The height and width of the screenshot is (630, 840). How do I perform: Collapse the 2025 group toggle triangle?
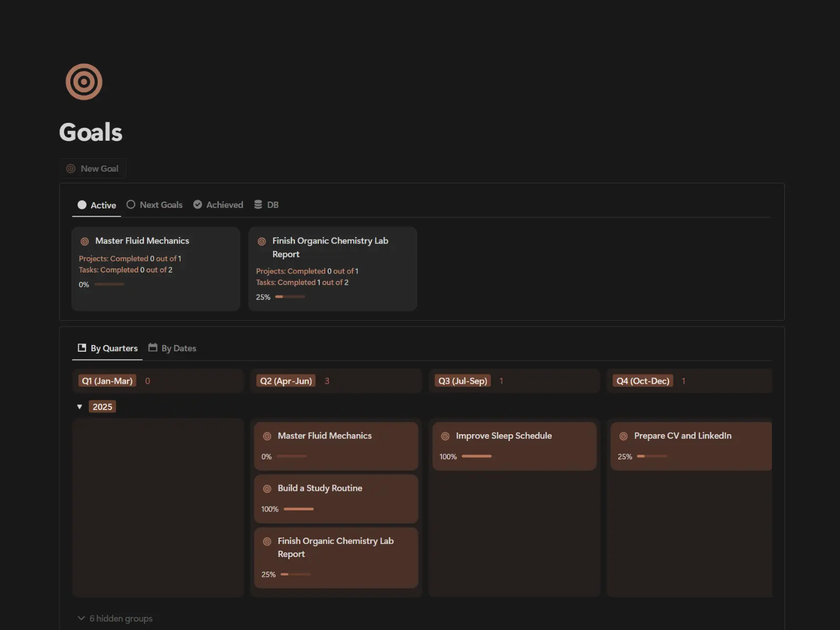[x=80, y=407]
